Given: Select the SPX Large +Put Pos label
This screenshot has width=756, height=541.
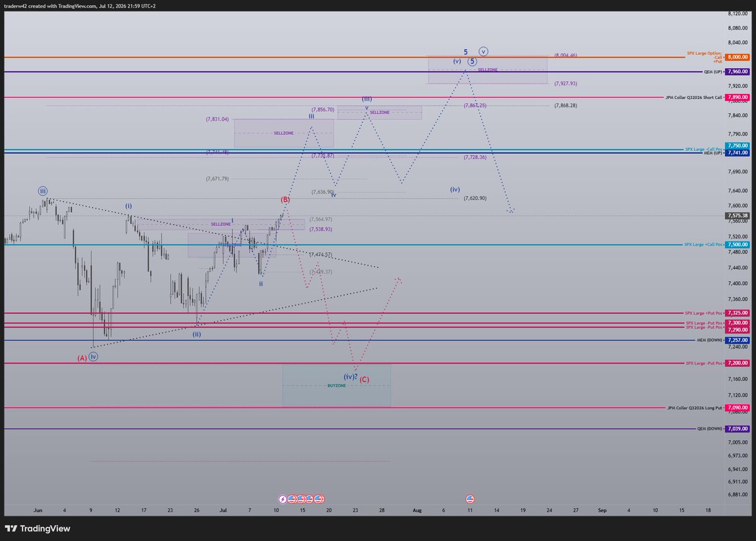Looking at the screenshot, I should (704, 313).
